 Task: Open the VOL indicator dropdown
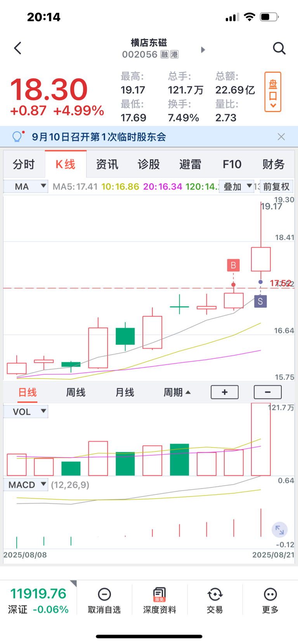click(x=26, y=412)
